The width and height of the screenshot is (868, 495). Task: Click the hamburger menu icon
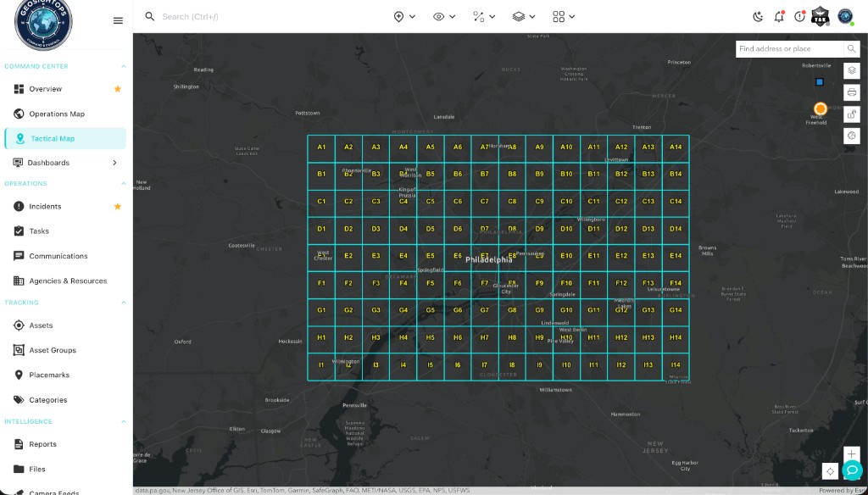(x=118, y=20)
